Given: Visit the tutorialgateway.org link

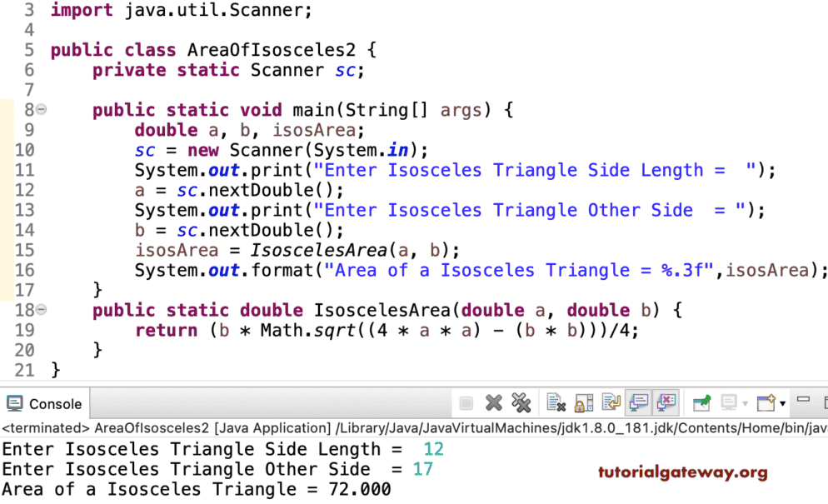Looking at the screenshot, I should click(681, 472).
